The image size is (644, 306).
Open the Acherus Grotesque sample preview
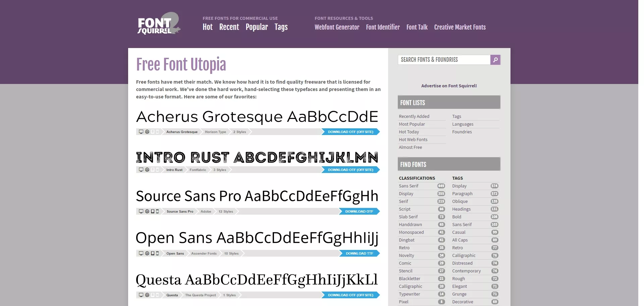tap(257, 117)
